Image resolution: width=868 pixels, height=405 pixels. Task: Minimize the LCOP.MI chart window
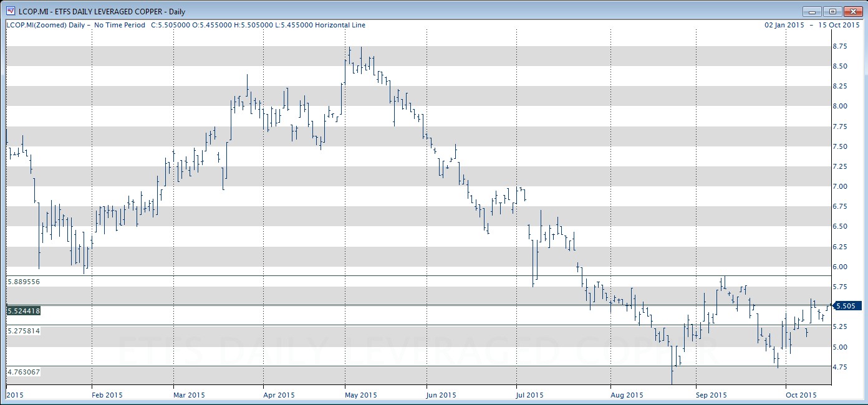tap(811, 11)
